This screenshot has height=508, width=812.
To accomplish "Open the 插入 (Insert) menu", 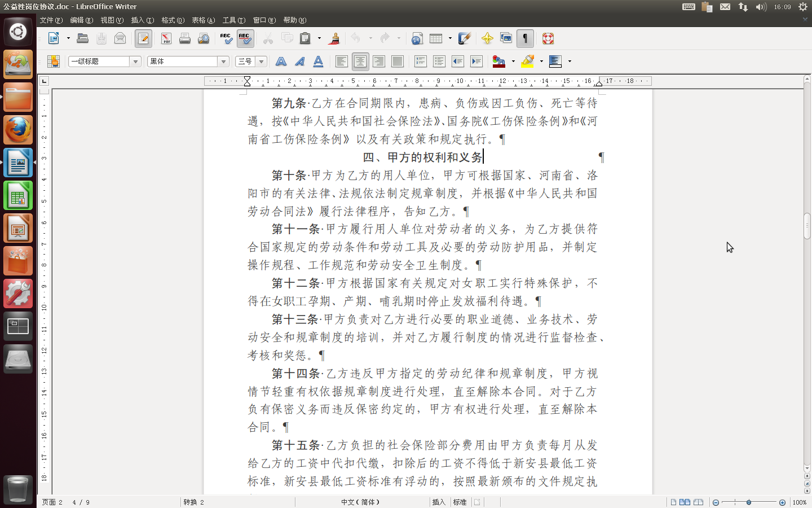I will point(143,20).
